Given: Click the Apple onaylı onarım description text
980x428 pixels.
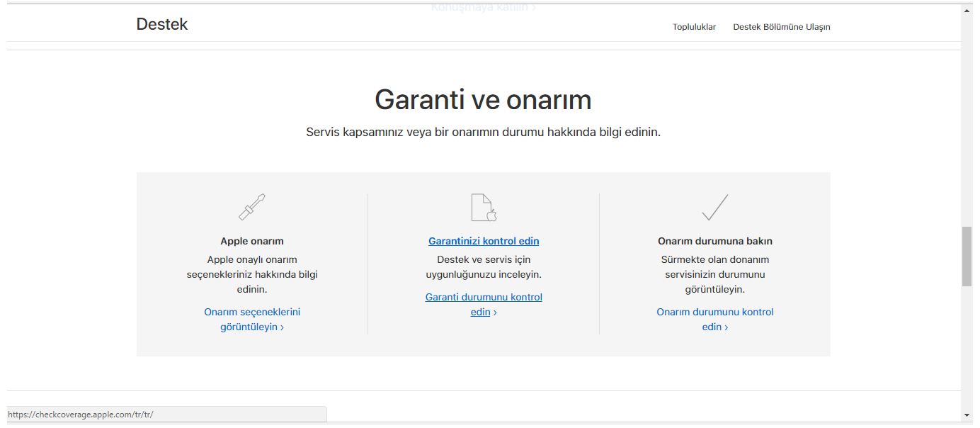Looking at the screenshot, I should coord(252,274).
